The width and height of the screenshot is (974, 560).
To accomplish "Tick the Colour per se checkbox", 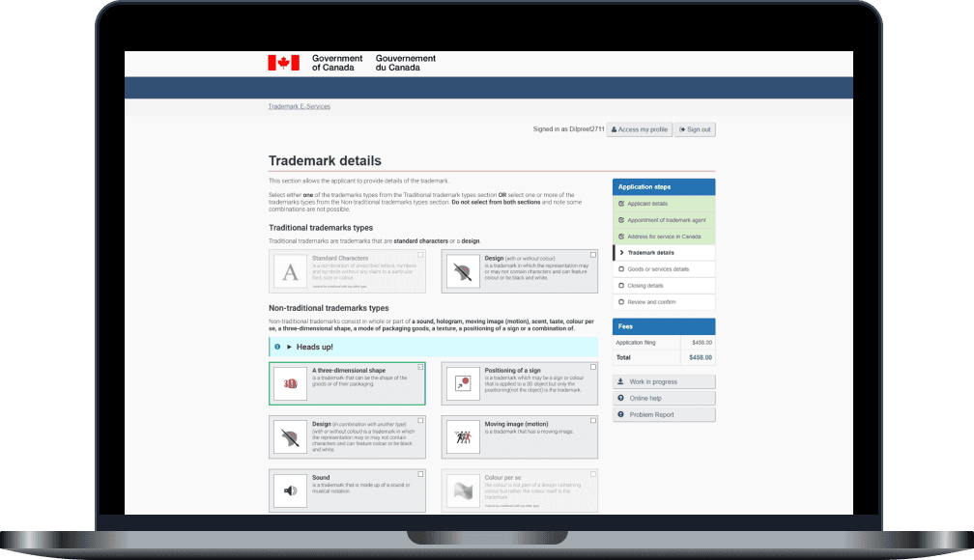I will (593, 474).
